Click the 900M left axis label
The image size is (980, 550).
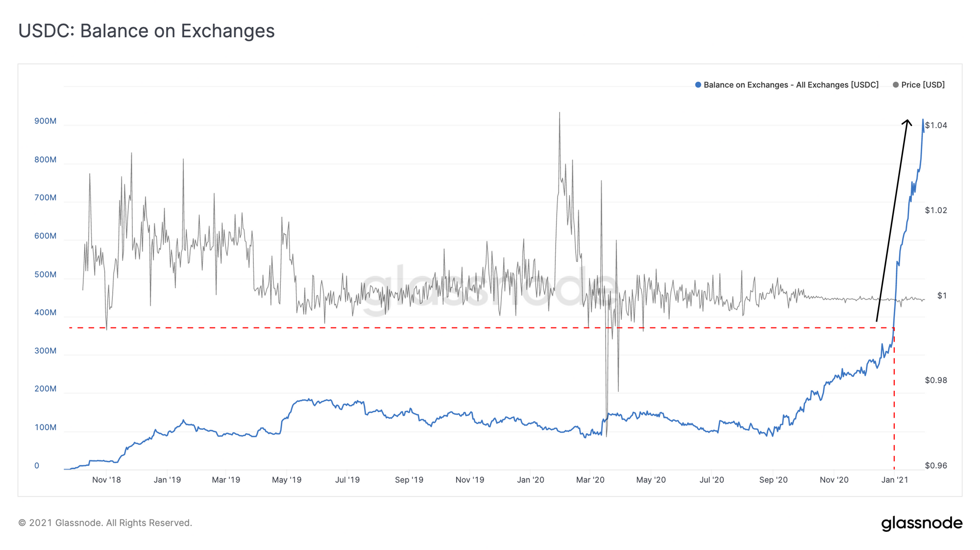pos(45,121)
